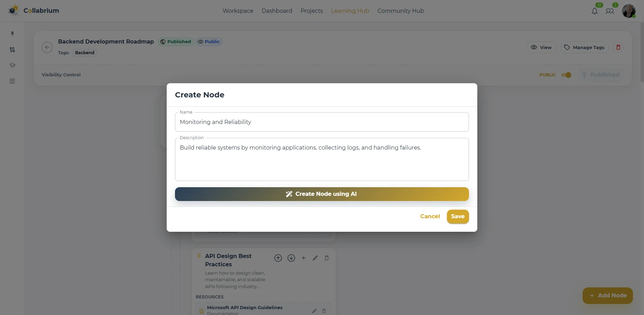Open the notifications bell
Image resolution: width=644 pixels, height=315 pixels.
595,11
